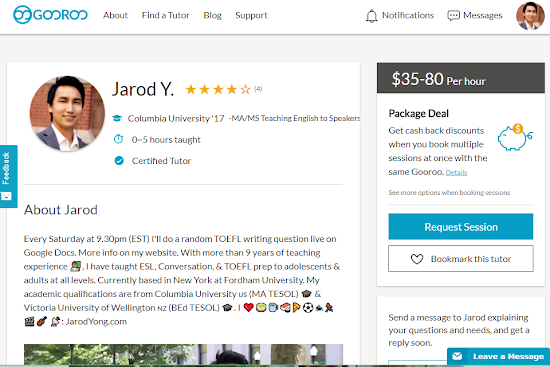The width and height of the screenshot is (550, 367).
Task: Open the Support menu item
Action: [251, 15]
